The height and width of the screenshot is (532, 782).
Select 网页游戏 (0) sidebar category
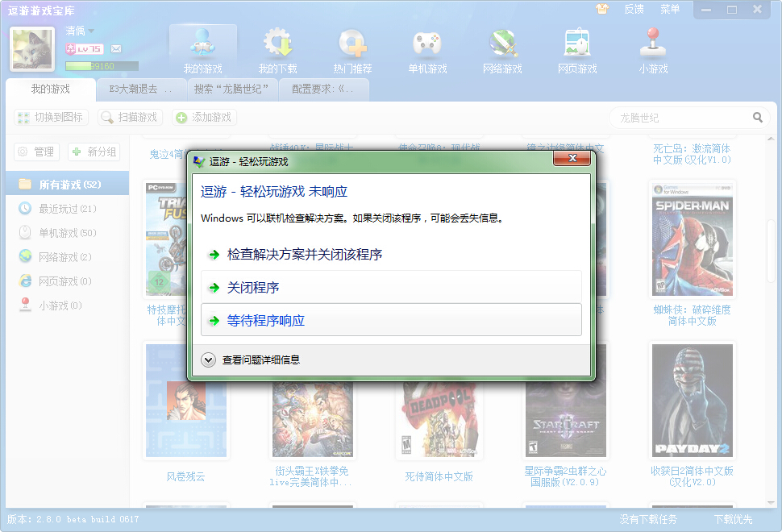[68, 281]
